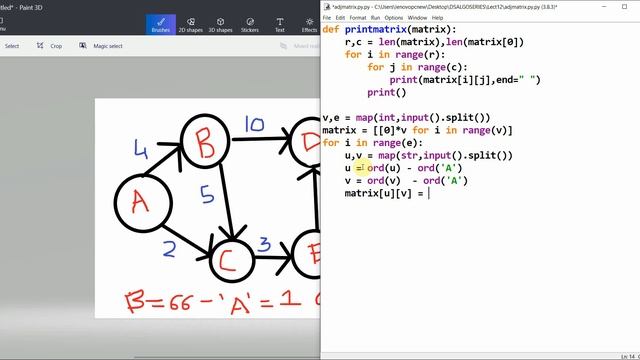This screenshot has width=640, height=360.
Task: Click the print(matrix[i][j],end=" ") line
Action: (465, 80)
